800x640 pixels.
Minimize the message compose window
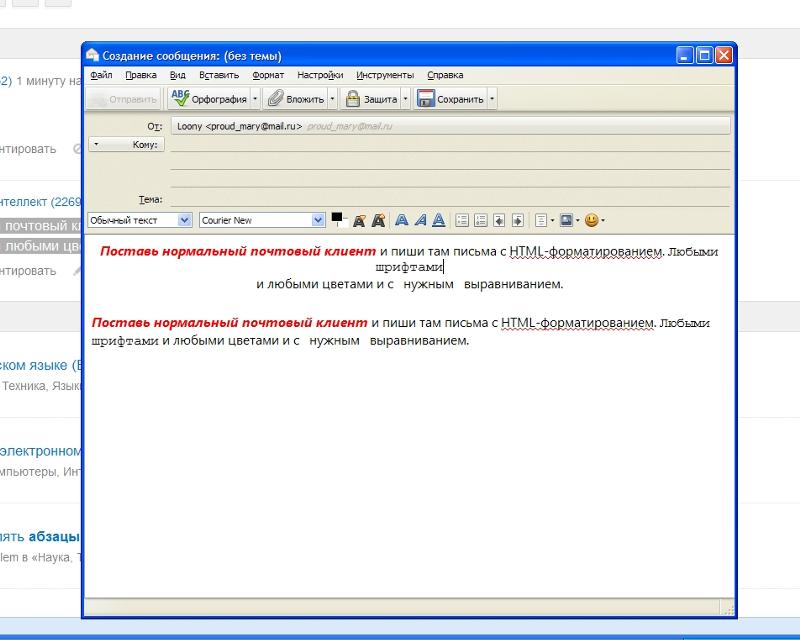pos(685,55)
